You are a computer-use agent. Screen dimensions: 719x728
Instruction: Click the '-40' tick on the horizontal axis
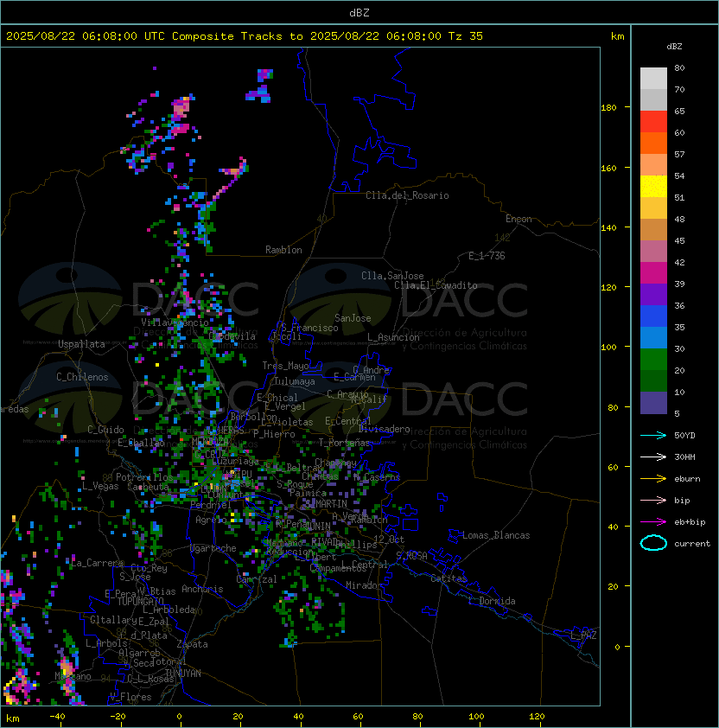[57, 717]
